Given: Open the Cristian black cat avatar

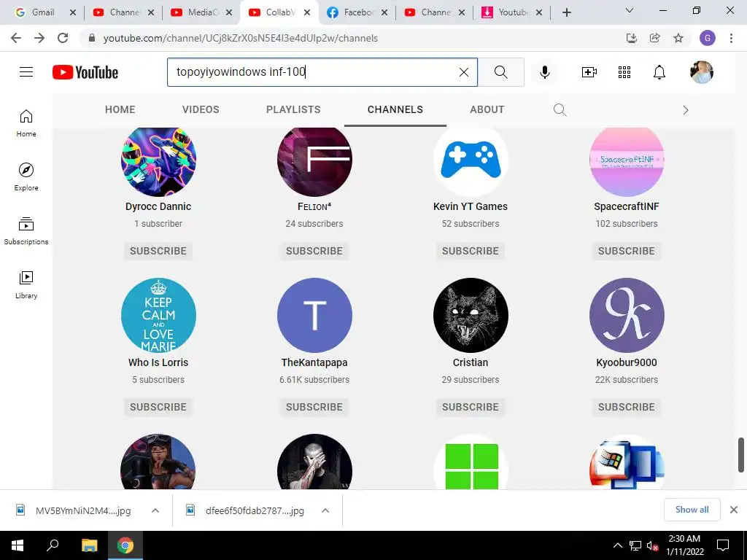Looking at the screenshot, I should 471,315.
